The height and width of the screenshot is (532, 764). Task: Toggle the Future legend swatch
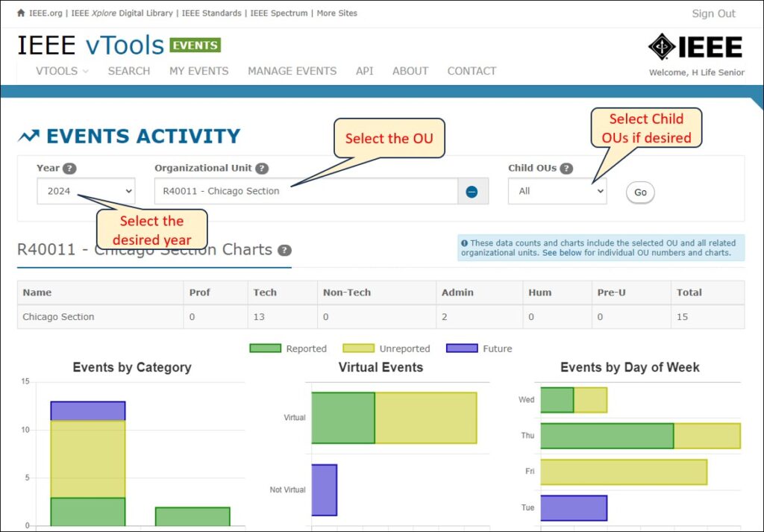(x=462, y=348)
